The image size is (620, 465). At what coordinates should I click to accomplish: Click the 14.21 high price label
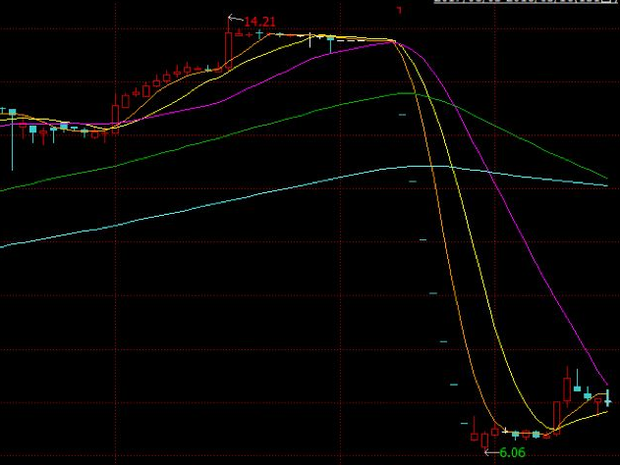coord(259,20)
